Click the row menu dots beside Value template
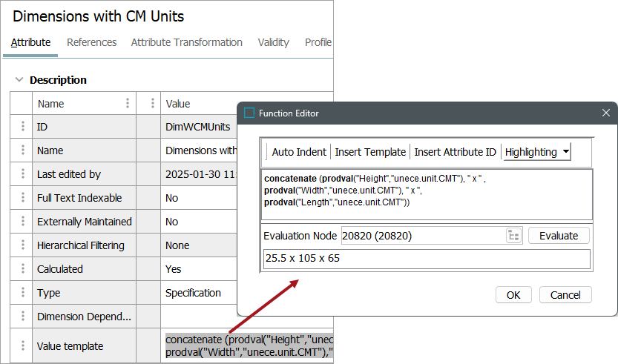 coord(22,346)
